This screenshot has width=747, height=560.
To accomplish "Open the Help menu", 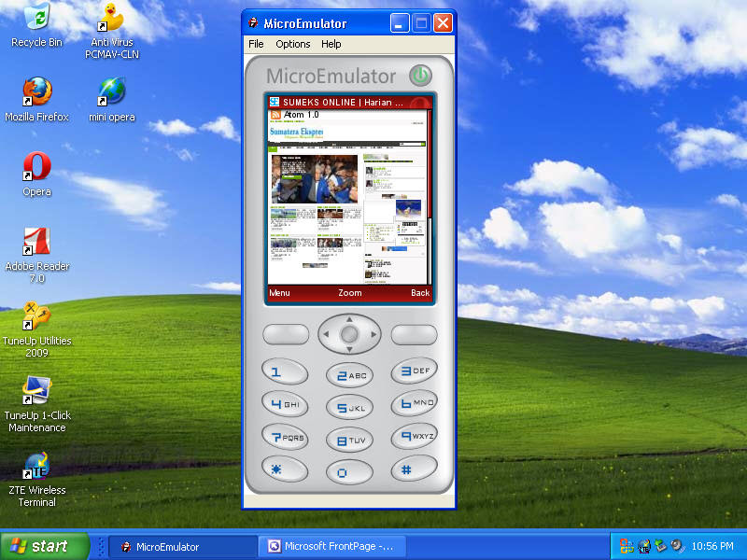I will click(x=331, y=44).
